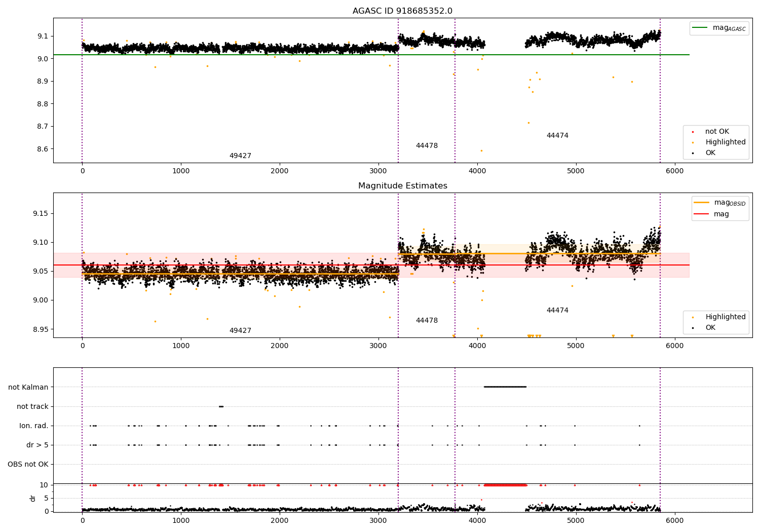Click the 'OBS not OK' row label

point(28,464)
